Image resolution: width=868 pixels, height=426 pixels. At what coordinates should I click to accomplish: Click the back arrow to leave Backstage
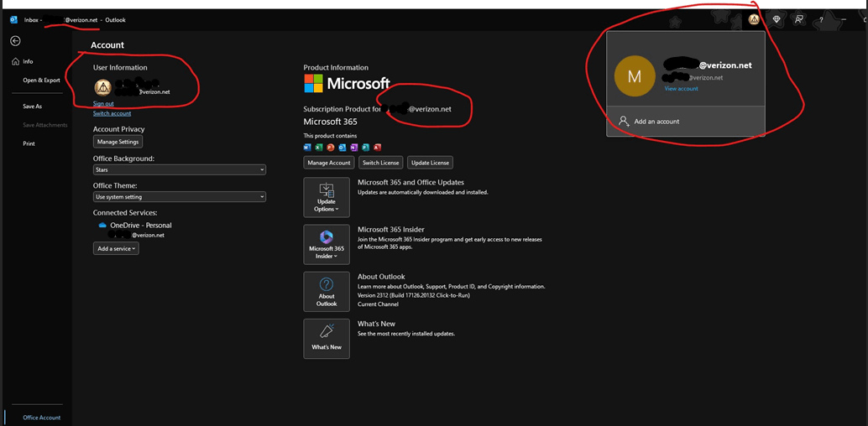15,40
